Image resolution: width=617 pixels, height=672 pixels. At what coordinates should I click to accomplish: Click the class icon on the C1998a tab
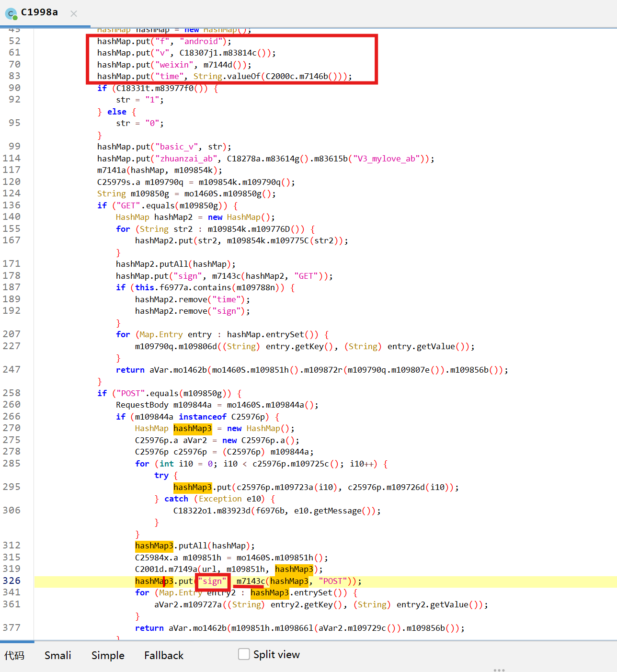(x=11, y=13)
